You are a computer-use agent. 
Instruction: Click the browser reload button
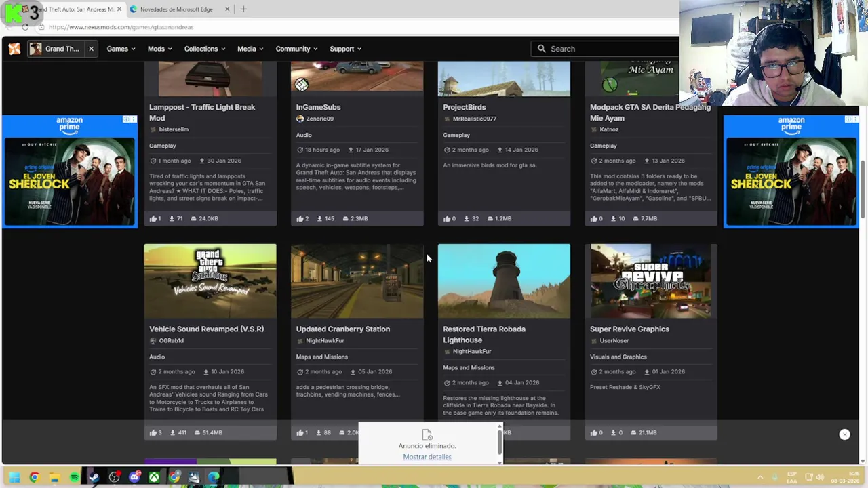(x=25, y=27)
